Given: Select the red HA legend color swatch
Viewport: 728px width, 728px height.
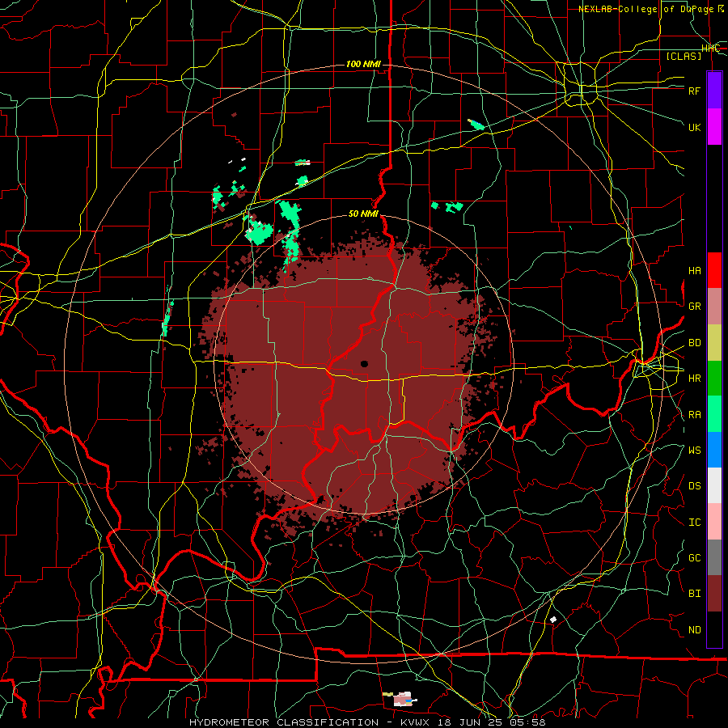Looking at the screenshot, I should click(x=714, y=270).
